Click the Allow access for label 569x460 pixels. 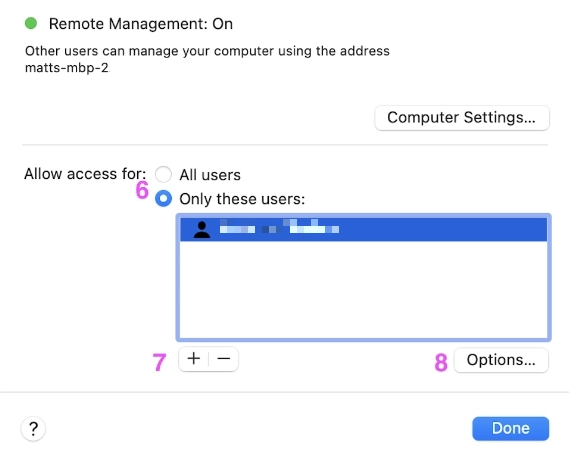click(x=85, y=174)
